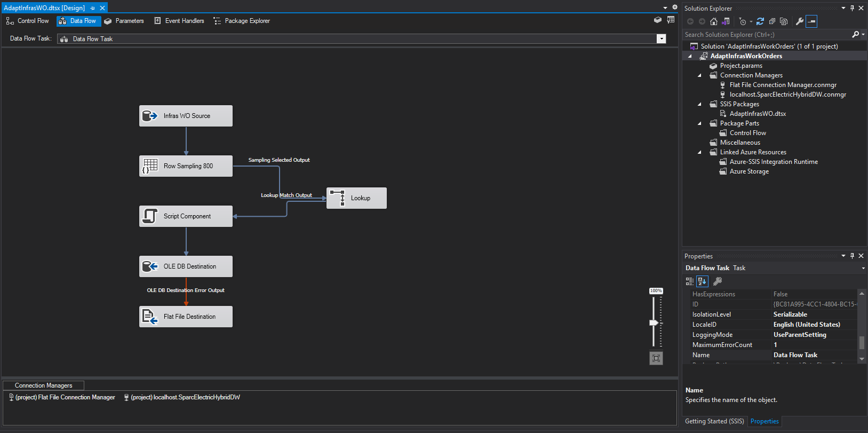Screen dimensions: 868x433
Task: Collapse the Connection Managers folder
Action: tap(699, 75)
